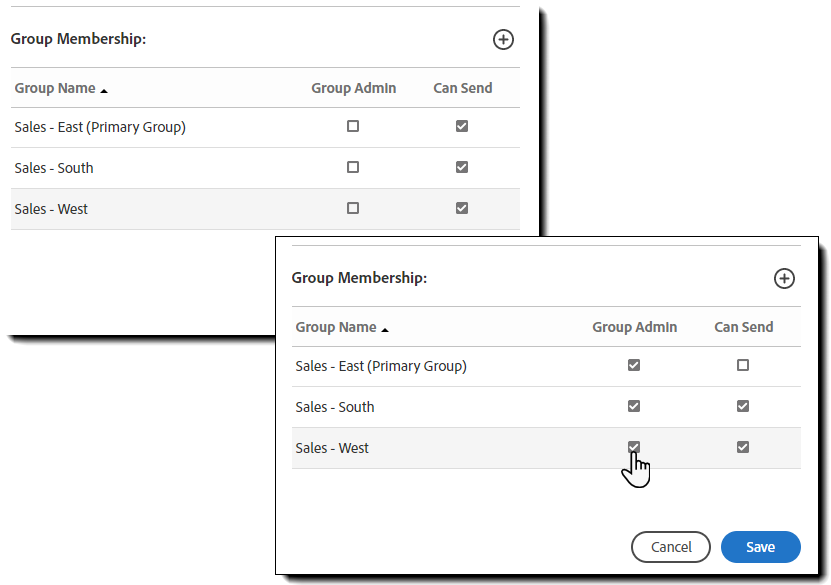Click the add group plus icon in front dialog

click(x=784, y=278)
